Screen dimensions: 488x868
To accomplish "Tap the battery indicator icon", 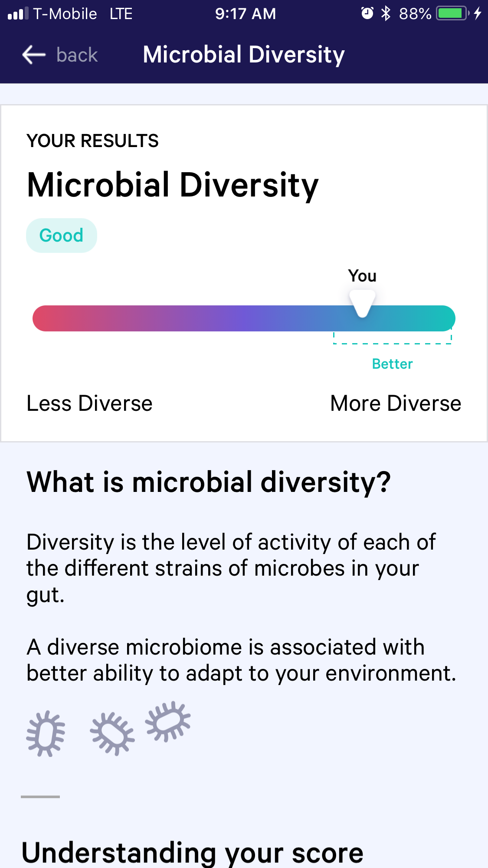I will click(x=453, y=13).
